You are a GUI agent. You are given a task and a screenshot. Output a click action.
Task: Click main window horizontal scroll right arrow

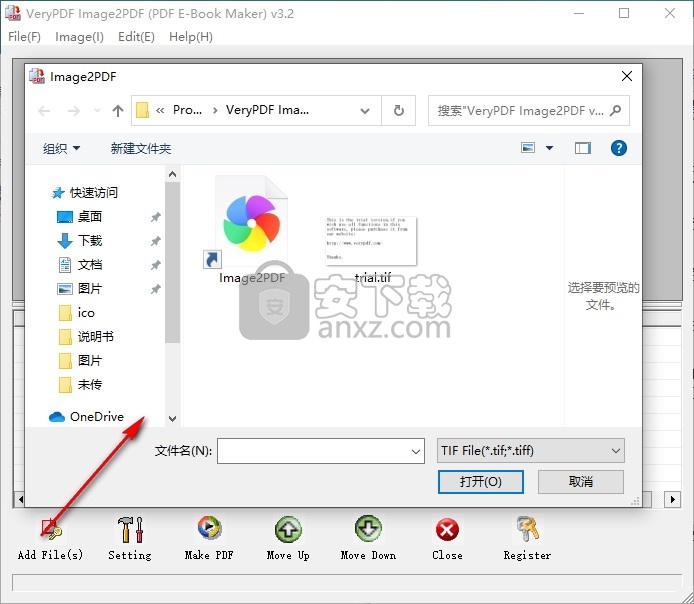point(673,500)
